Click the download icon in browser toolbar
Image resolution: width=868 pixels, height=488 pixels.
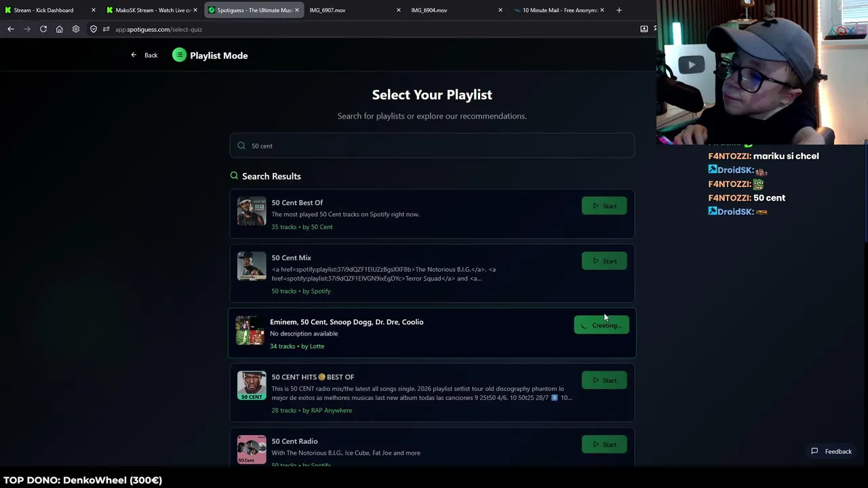tap(644, 29)
